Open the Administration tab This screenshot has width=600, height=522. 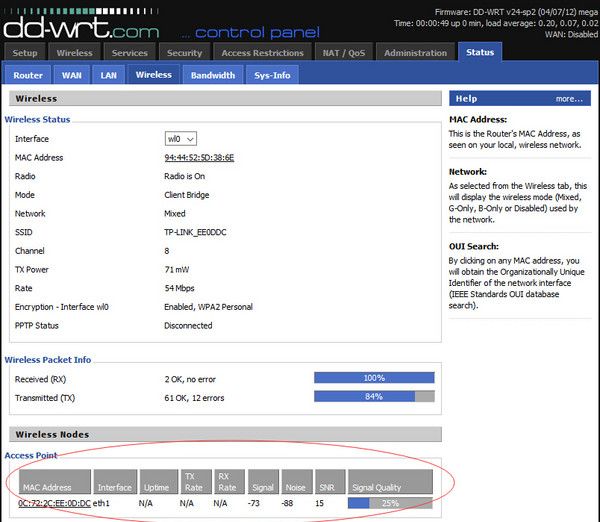click(x=416, y=52)
